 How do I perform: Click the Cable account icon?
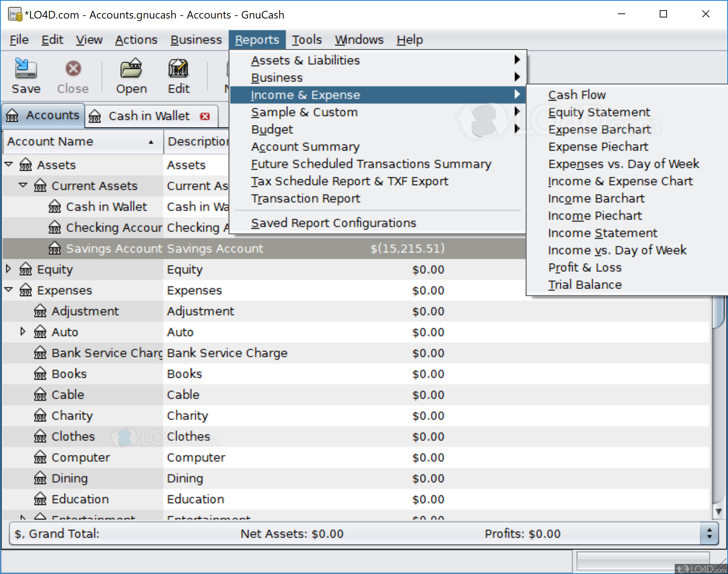click(x=40, y=395)
